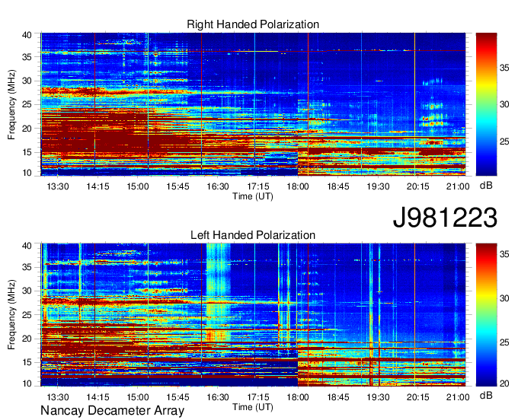Viewport: 518px width, 420px height.
Task: Click the 15:00 tick under Left Handed plot
Action: [x=138, y=397]
